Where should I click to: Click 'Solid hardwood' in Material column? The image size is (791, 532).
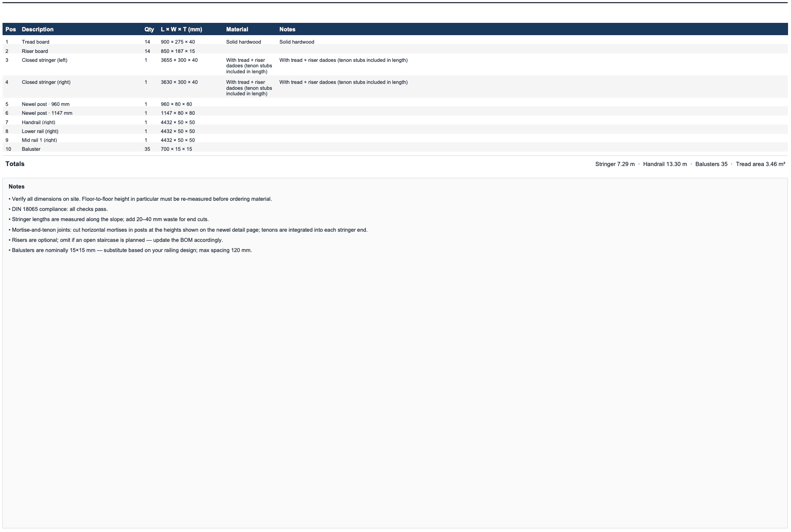pyautogui.click(x=243, y=42)
